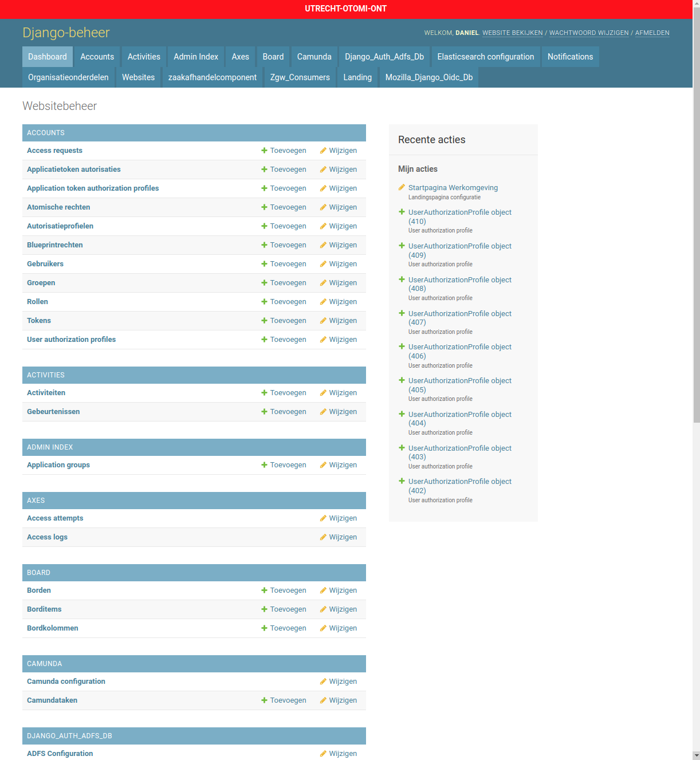700x760 pixels.
Task: Click the plus icon for Application groups
Action: [x=264, y=465]
